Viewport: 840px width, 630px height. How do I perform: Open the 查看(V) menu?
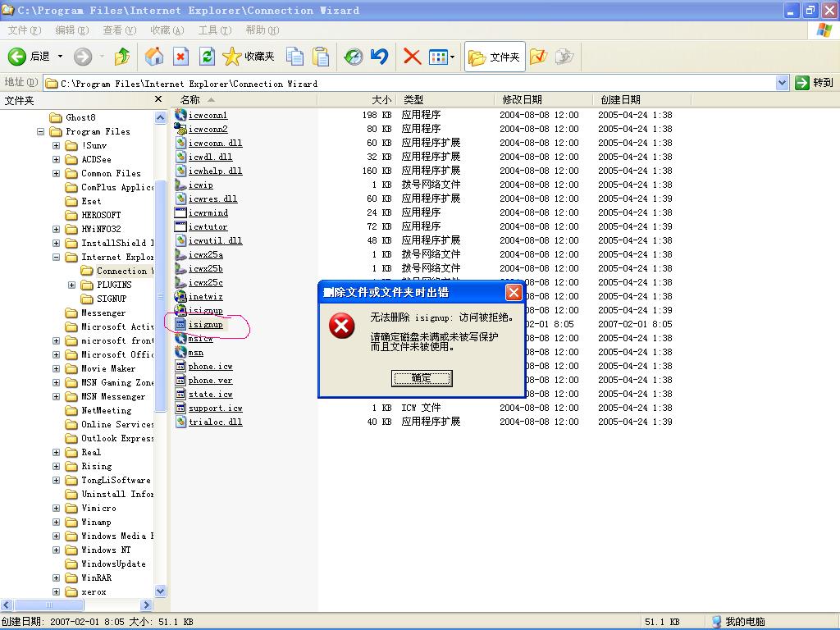120,30
